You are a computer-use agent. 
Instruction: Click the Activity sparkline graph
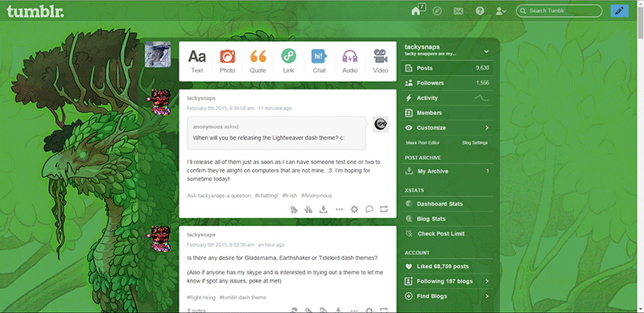pyautogui.click(x=481, y=97)
